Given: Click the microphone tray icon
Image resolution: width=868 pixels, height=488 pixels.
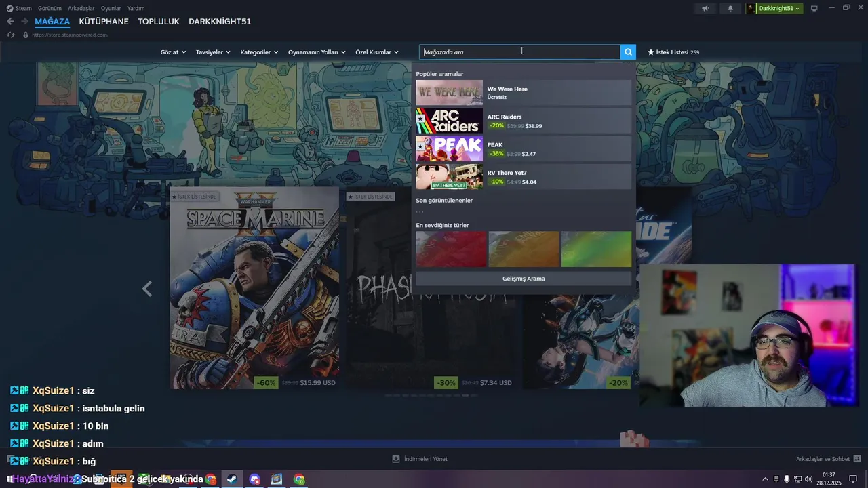Looking at the screenshot, I should tap(787, 479).
